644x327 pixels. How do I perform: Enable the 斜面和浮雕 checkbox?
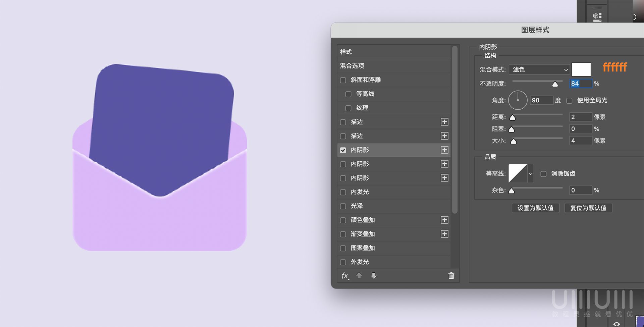coord(343,80)
